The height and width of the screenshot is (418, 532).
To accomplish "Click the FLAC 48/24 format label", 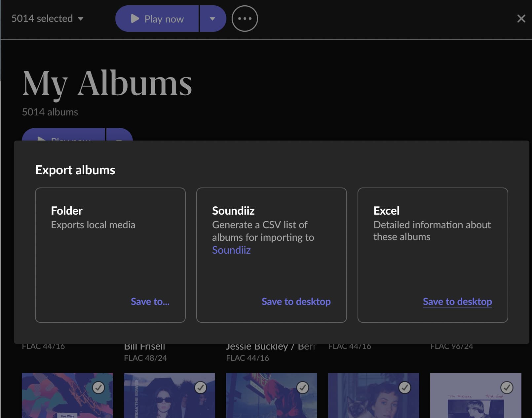I will tap(145, 358).
